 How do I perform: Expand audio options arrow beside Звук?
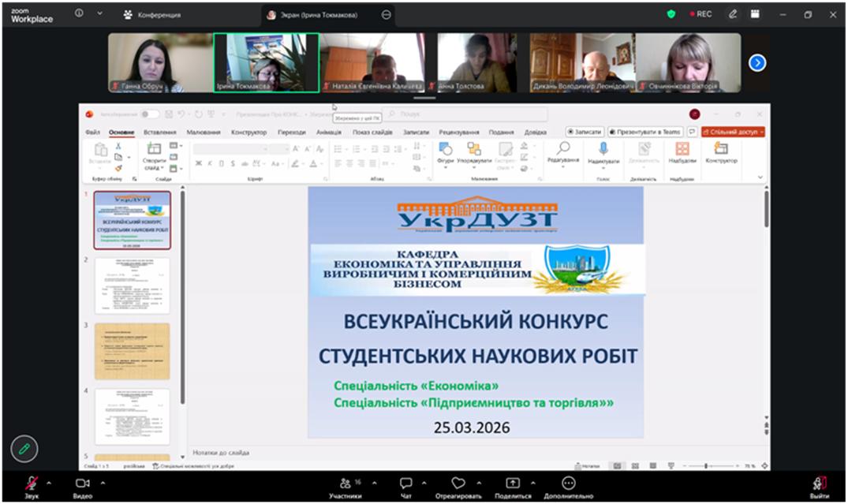coord(49,483)
